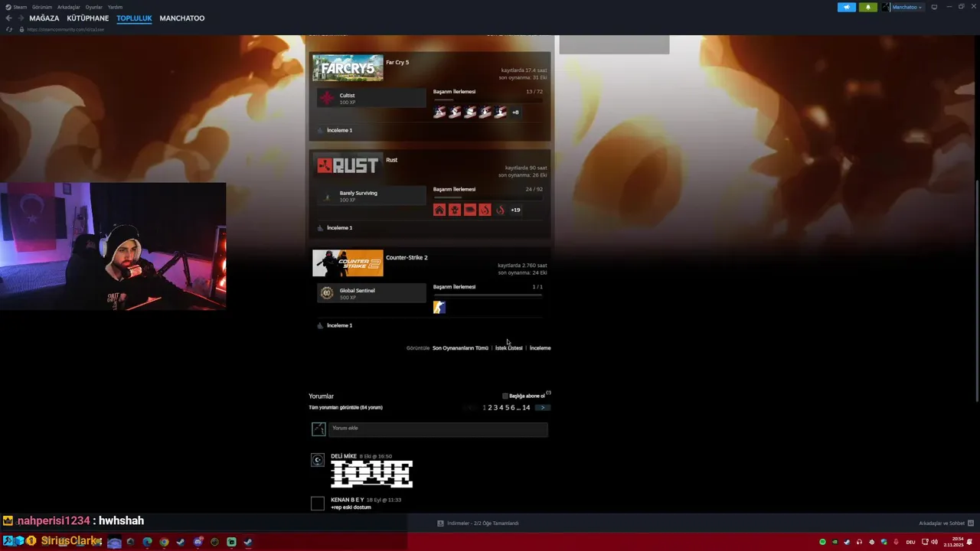View the first Rust achievement icon
This screenshot has width=980, height=551.
pyautogui.click(x=439, y=210)
